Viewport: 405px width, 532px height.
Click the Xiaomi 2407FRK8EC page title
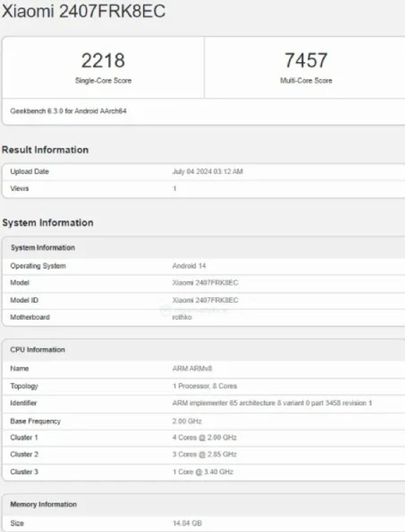84,11
